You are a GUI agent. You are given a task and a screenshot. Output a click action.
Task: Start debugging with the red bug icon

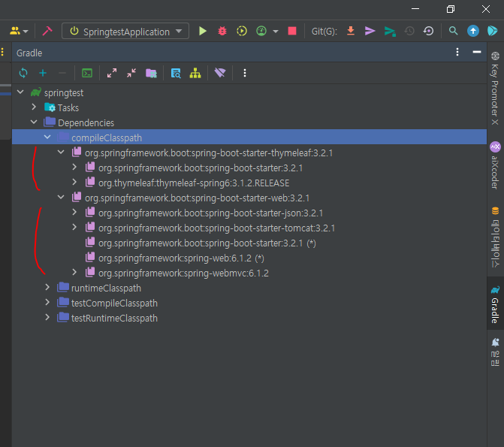[222, 32]
